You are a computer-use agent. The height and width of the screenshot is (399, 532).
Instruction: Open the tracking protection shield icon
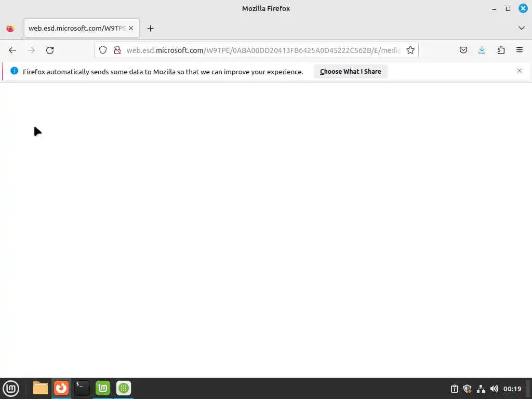pos(103,50)
